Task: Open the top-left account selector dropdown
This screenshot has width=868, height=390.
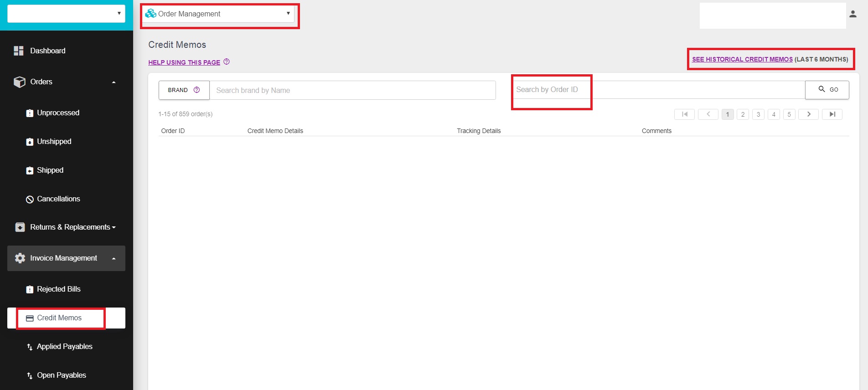Action: pos(66,13)
